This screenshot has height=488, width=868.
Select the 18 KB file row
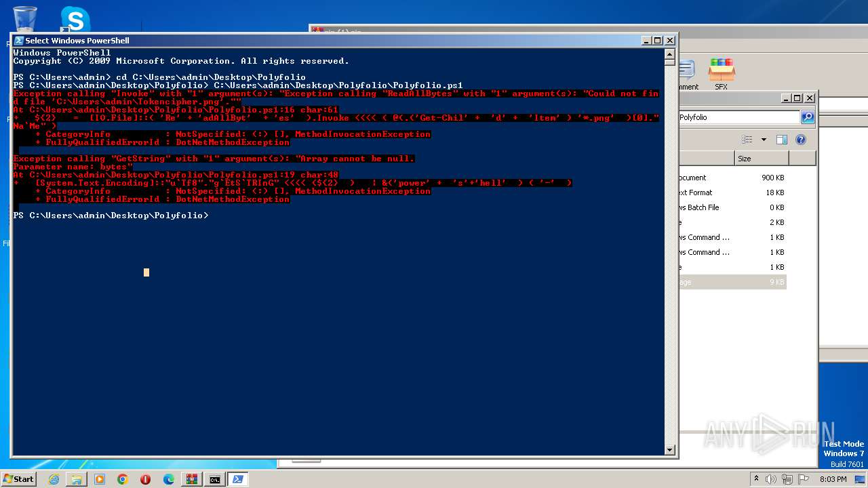732,192
